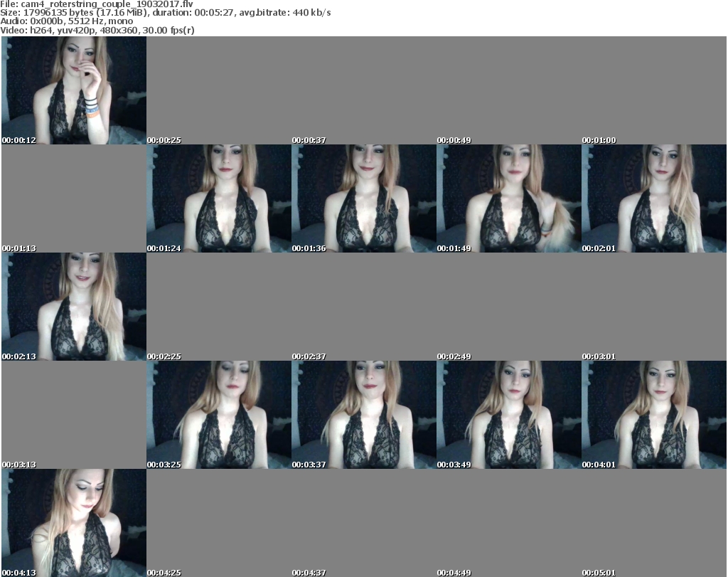The width and height of the screenshot is (728, 577).
Task: Click the 00:02:25 timestamp label
Action: click(164, 356)
